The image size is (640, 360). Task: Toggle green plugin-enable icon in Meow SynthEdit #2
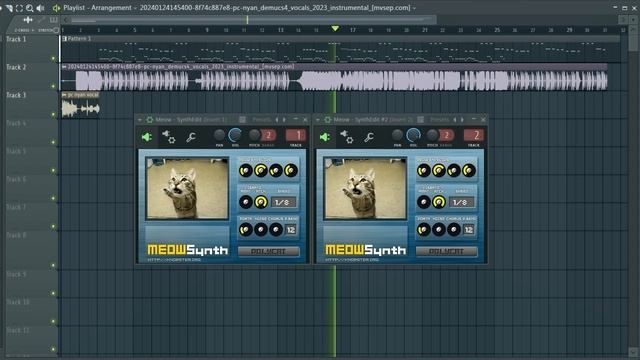tap(324, 137)
